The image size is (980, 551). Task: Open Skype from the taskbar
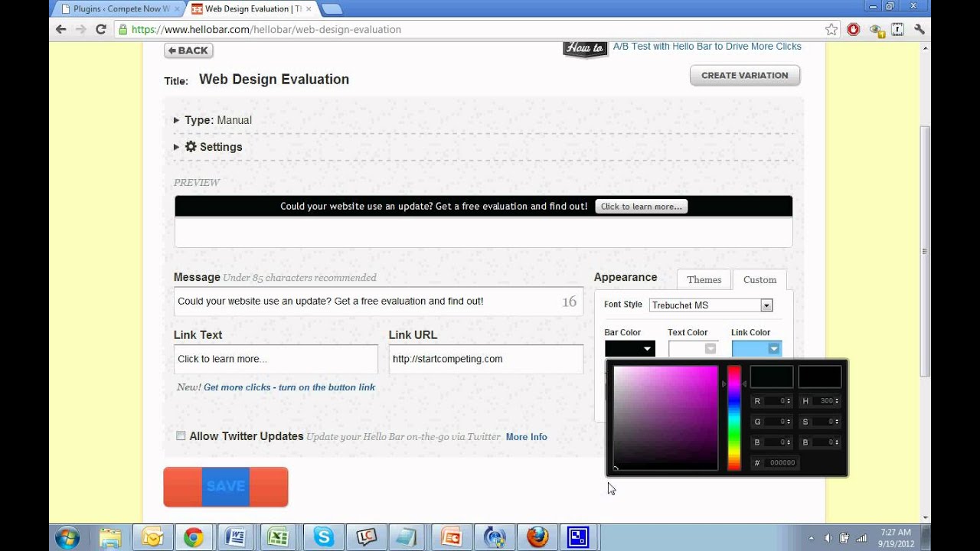pyautogui.click(x=323, y=538)
